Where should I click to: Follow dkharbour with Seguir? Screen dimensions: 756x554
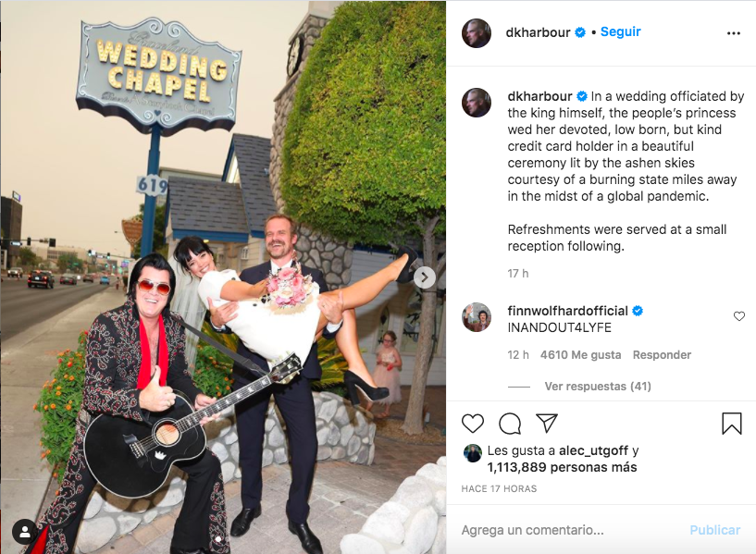tap(620, 31)
